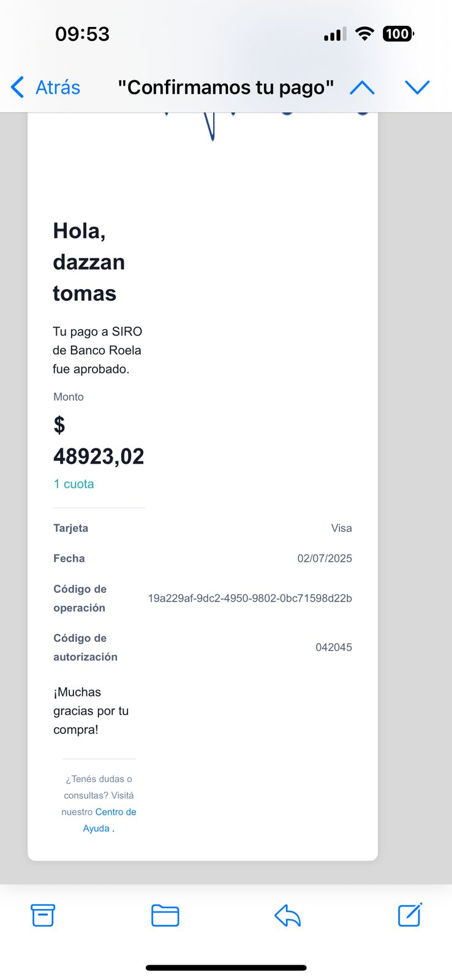Tap the home indicator bar
Image resolution: width=452 pixels, height=980 pixels.
click(226, 968)
